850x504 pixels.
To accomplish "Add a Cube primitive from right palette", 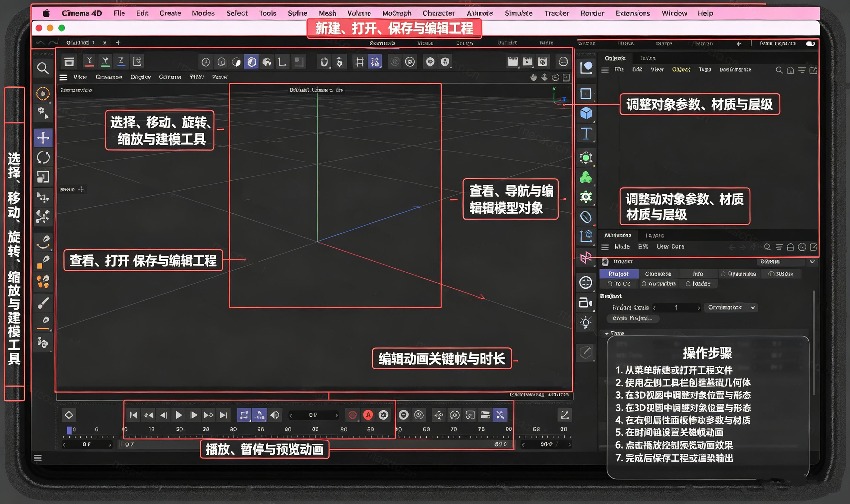I will point(586,113).
